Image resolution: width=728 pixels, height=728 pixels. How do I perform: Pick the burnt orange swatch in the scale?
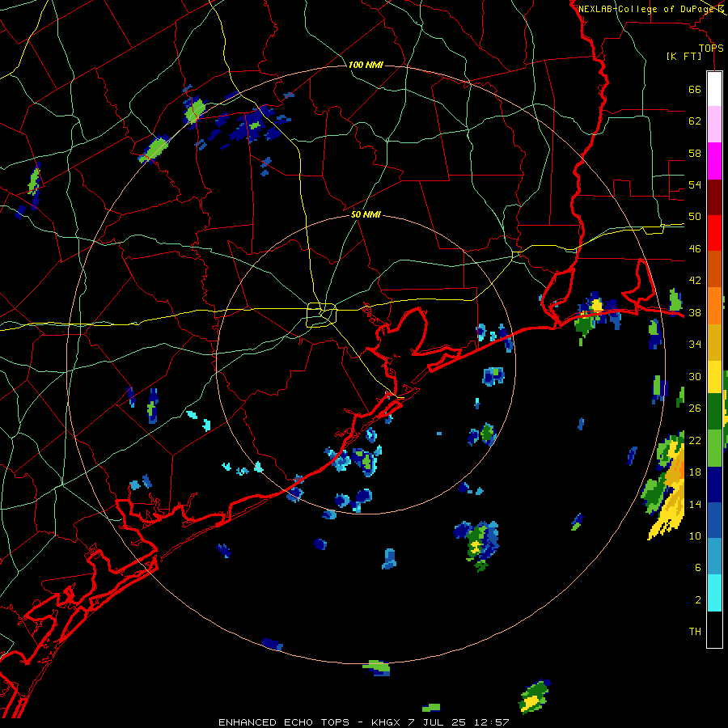714,269
